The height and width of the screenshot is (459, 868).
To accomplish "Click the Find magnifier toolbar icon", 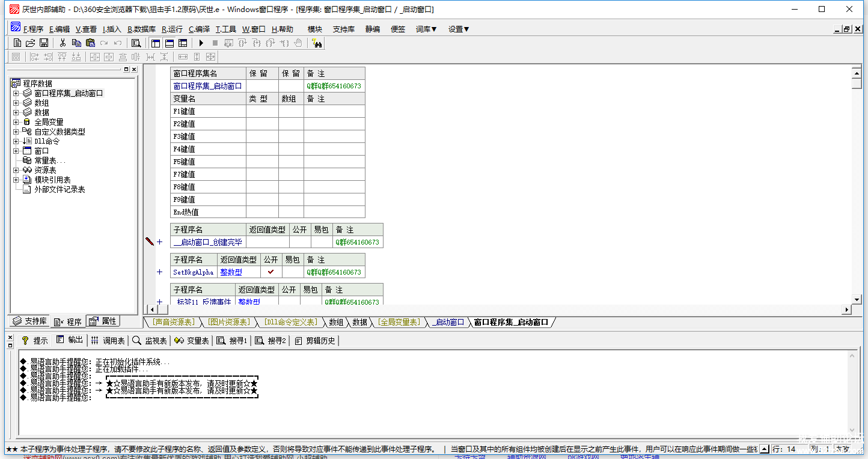I will [x=136, y=43].
